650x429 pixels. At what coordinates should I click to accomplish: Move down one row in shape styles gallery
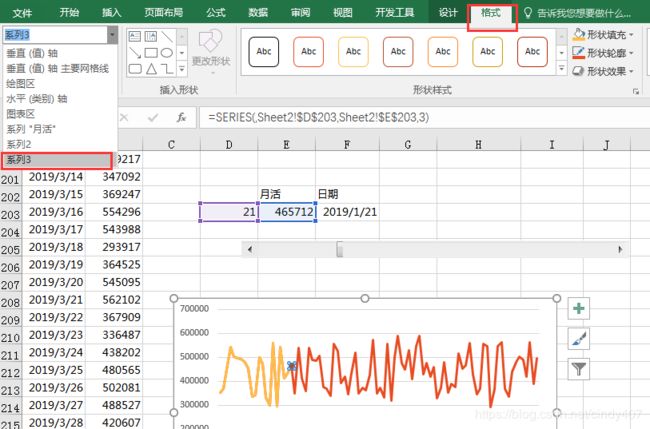click(x=561, y=53)
